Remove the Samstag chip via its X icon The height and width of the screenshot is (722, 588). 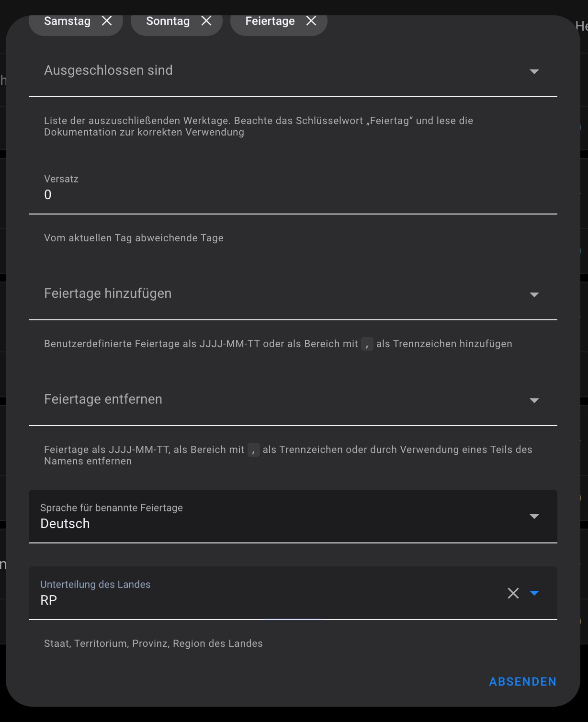[x=107, y=21]
